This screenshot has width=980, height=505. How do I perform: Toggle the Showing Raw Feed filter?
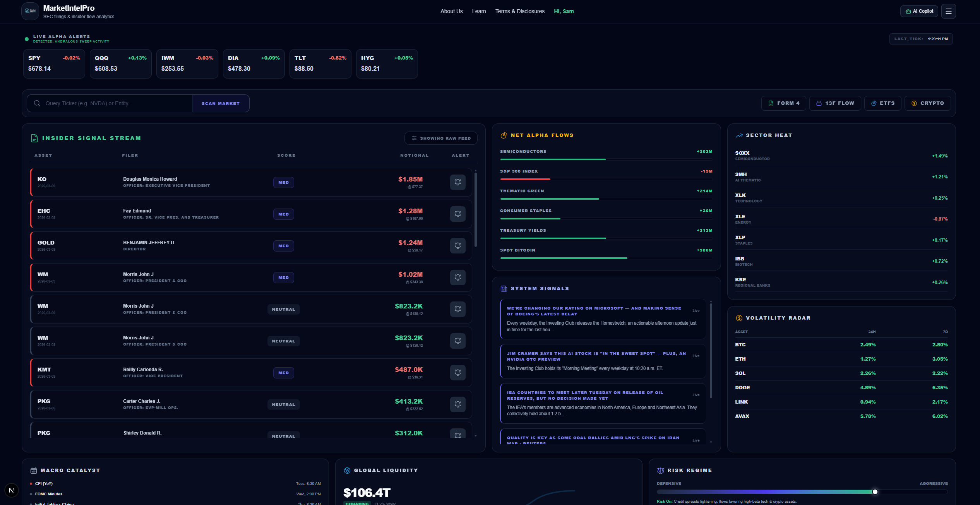click(441, 138)
